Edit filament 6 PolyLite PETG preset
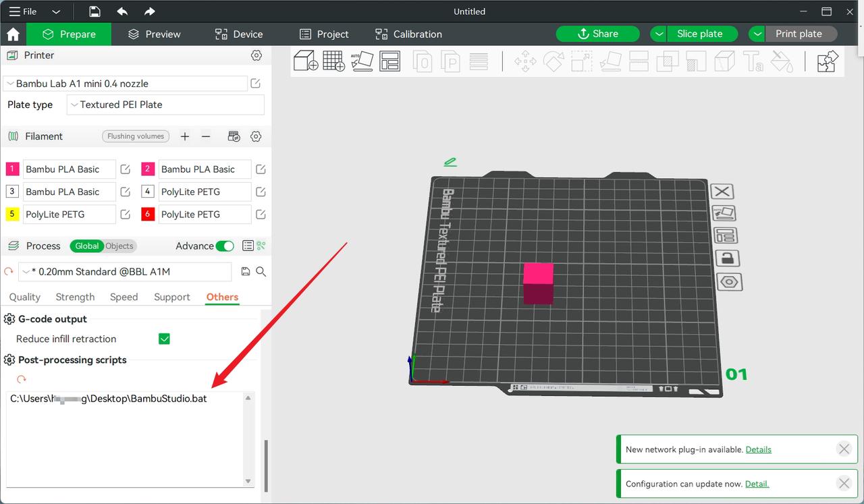 tap(261, 215)
